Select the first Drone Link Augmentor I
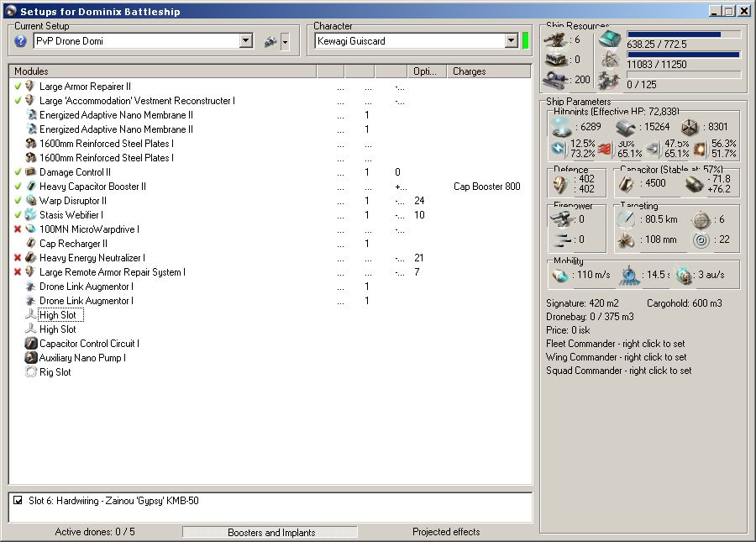756x542 pixels. point(87,287)
